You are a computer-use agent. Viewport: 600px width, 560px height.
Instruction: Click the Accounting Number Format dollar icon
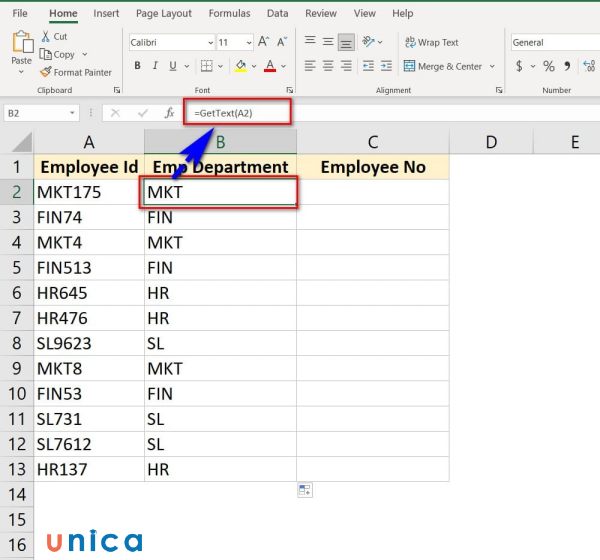coord(519,66)
